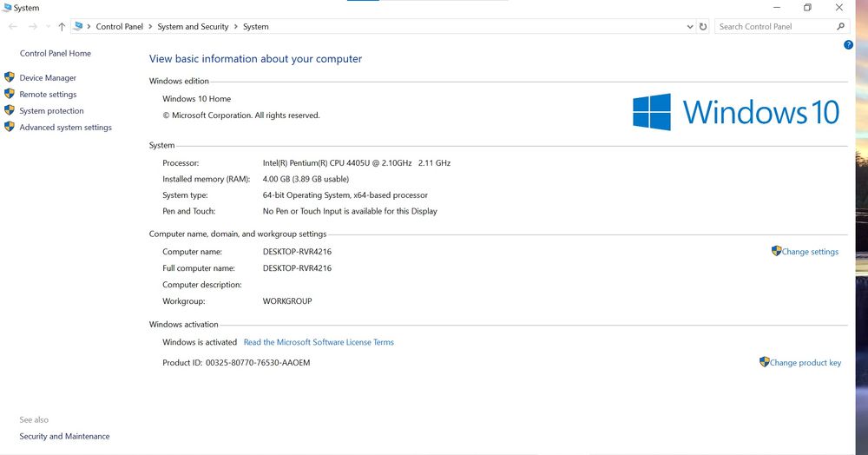Image resolution: width=868 pixels, height=455 pixels.
Task: Refresh the System page
Action: click(703, 27)
